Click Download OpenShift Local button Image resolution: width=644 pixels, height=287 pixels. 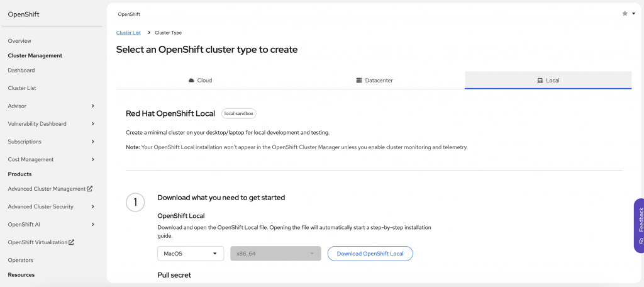370,254
